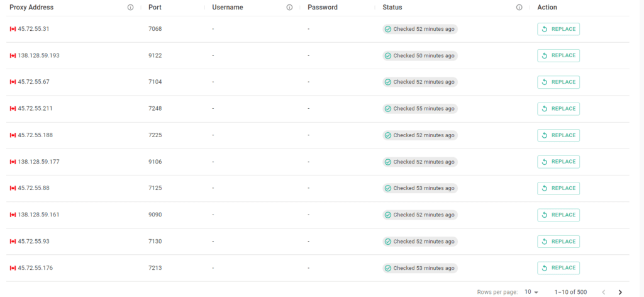Replace proxy 45.72.55.88
The height and width of the screenshot is (297, 644).
pyautogui.click(x=558, y=188)
